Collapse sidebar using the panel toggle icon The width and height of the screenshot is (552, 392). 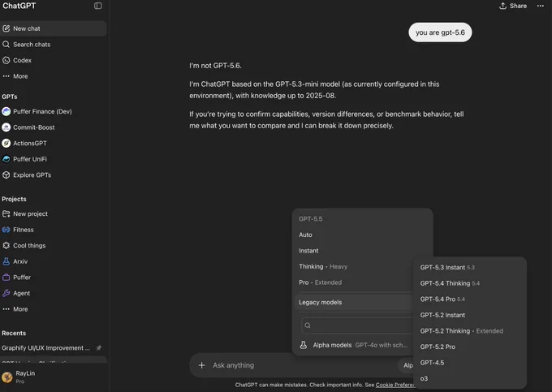[98, 6]
